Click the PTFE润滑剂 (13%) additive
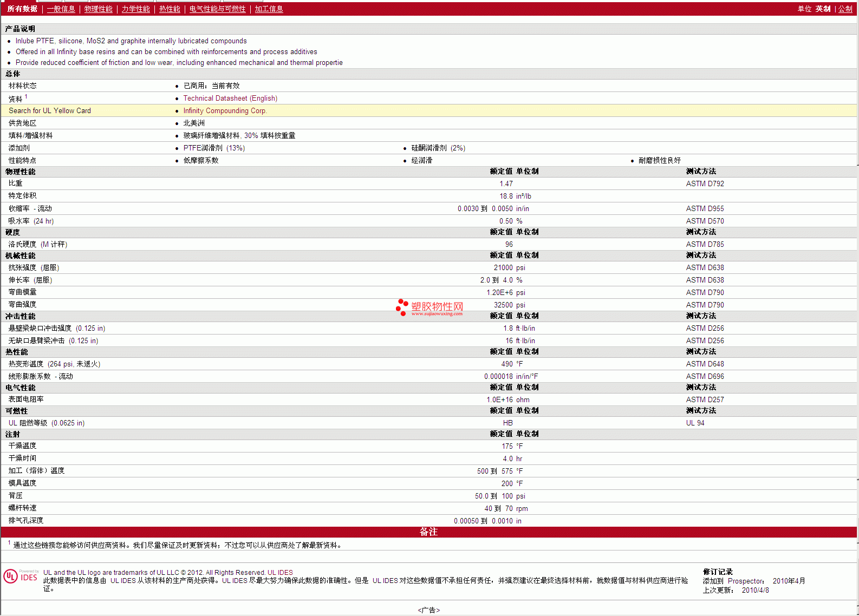The width and height of the screenshot is (859, 616). click(x=214, y=148)
